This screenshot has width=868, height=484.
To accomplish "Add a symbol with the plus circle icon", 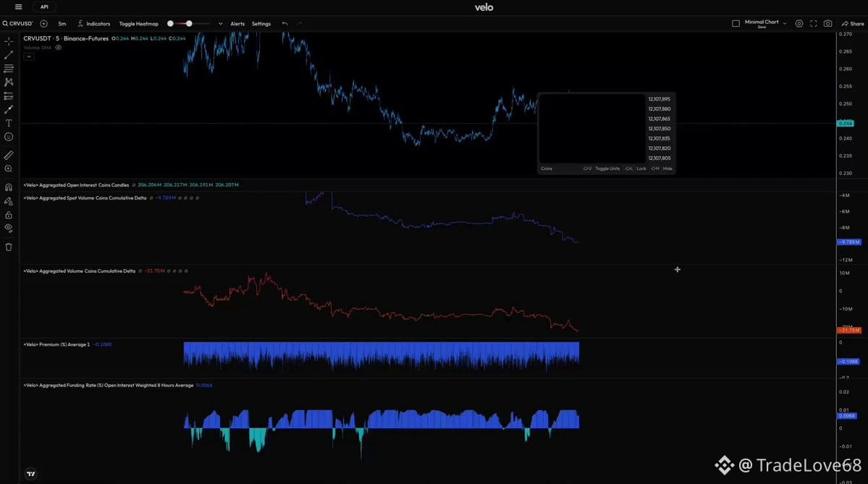I will tap(43, 24).
